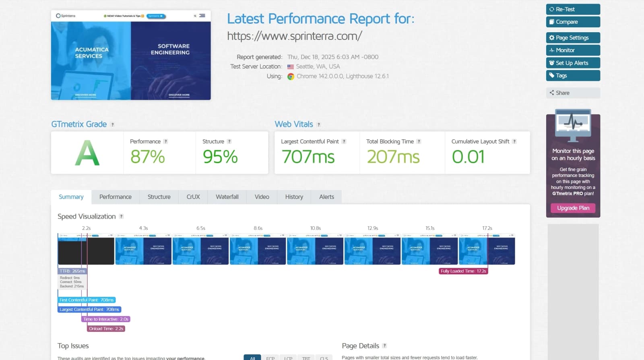Click Cumulative Layout Shift help icon
644x360 pixels.
[x=514, y=141]
